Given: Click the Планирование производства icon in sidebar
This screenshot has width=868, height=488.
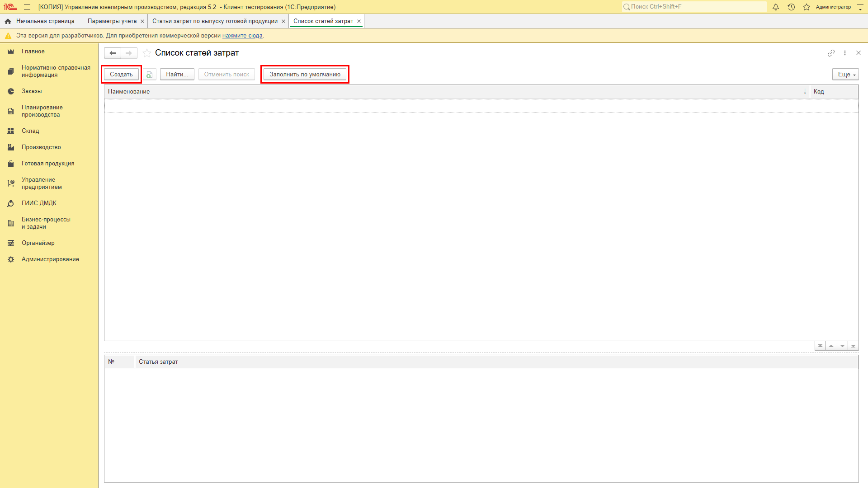Looking at the screenshot, I should 11,111.
